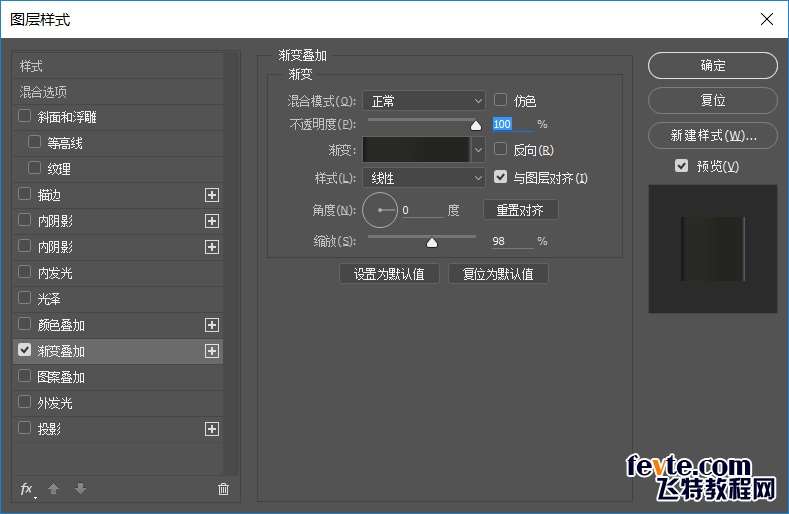Enable the 图案叠加 checkbox
Viewport: 789px width, 514px height.
coord(24,376)
